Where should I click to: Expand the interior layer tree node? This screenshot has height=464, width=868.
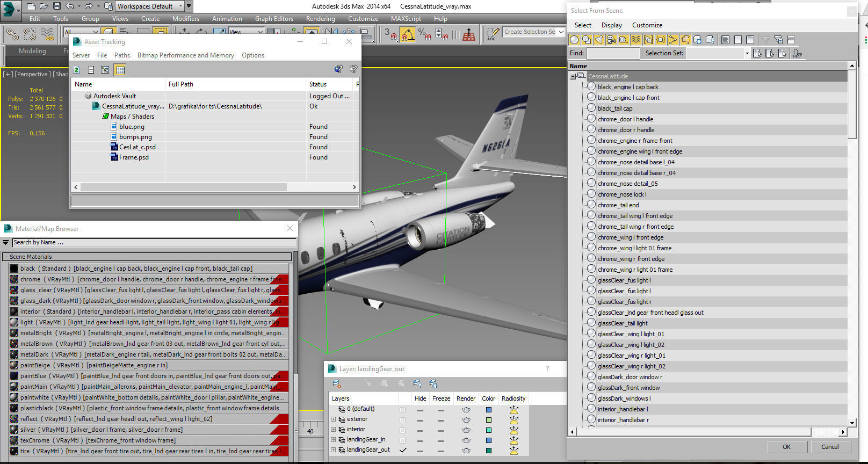point(333,430)
